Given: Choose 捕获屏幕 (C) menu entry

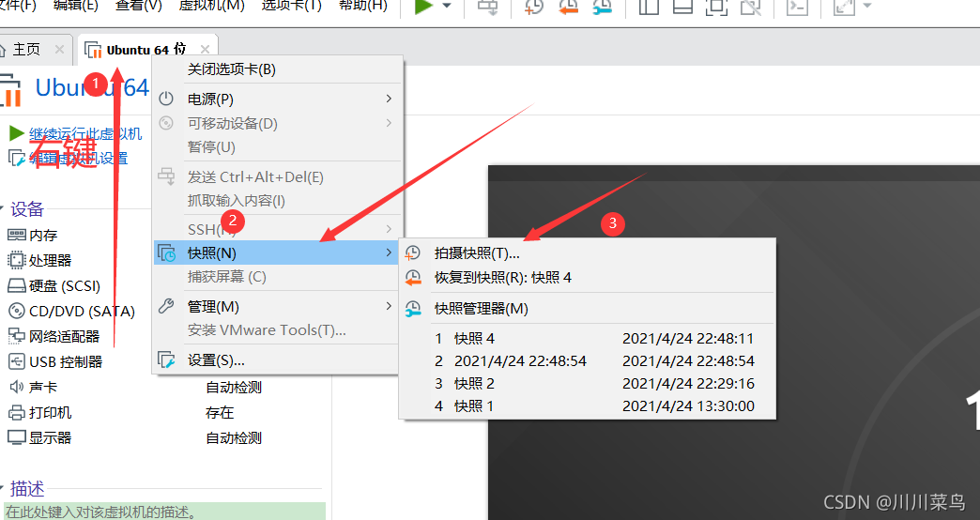Looking at the screenshot, I should (276, 277).
